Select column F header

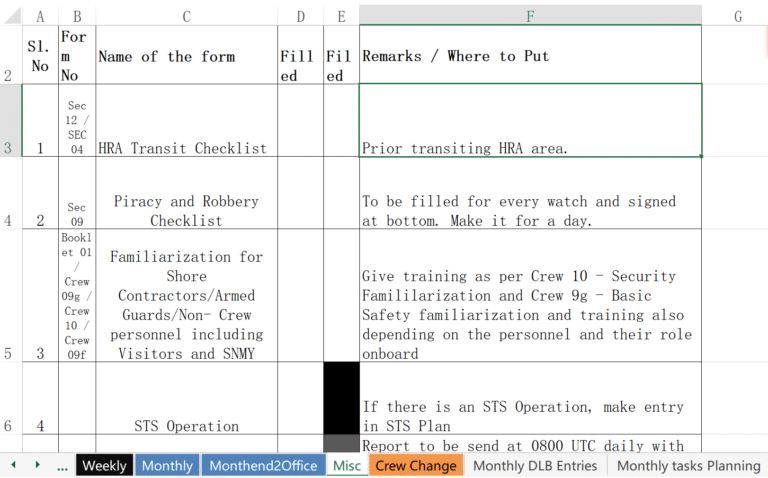[530, 16]
